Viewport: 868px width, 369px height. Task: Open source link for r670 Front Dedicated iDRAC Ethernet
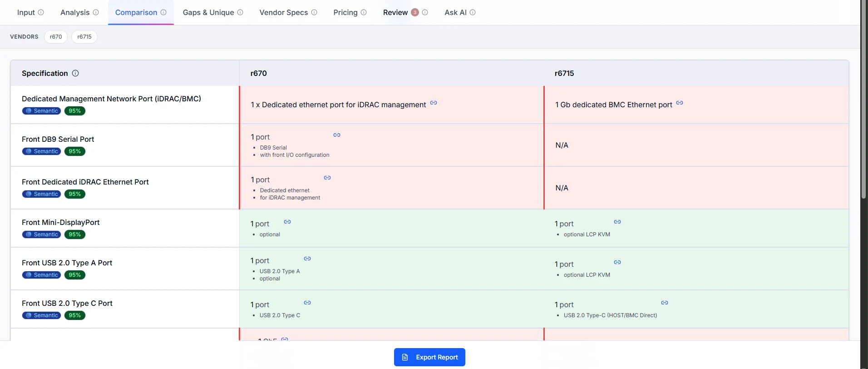[327, 178]
